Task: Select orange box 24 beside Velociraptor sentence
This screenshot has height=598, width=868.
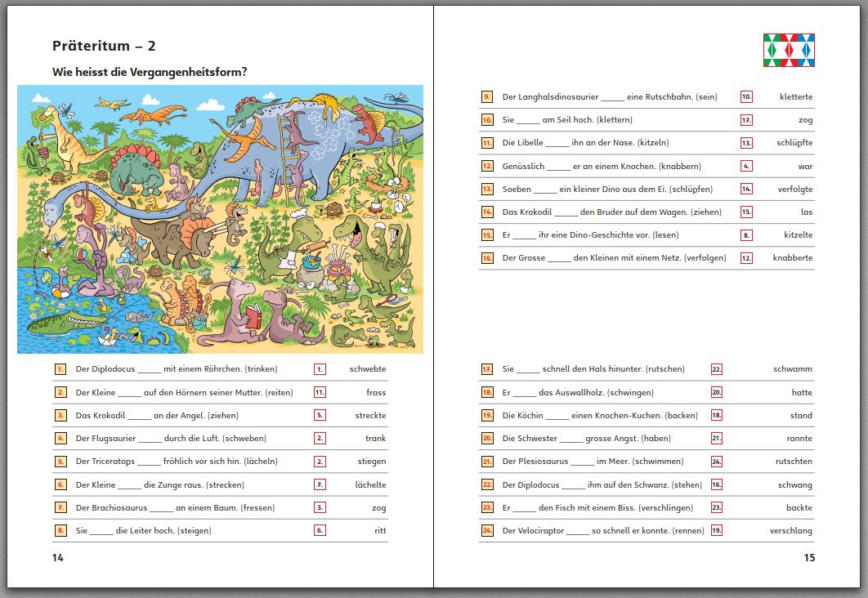Action: 487,531
